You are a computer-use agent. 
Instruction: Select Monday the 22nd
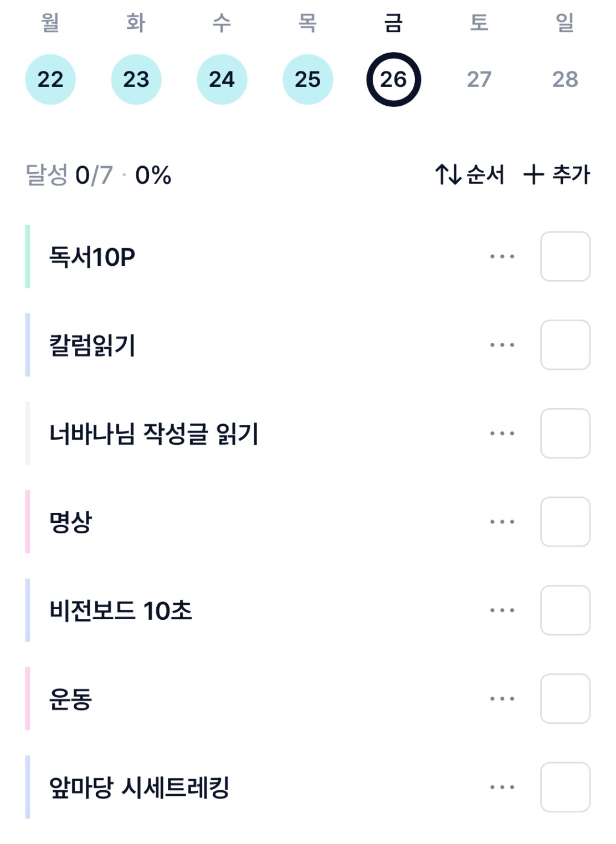[x=50, y=79]
